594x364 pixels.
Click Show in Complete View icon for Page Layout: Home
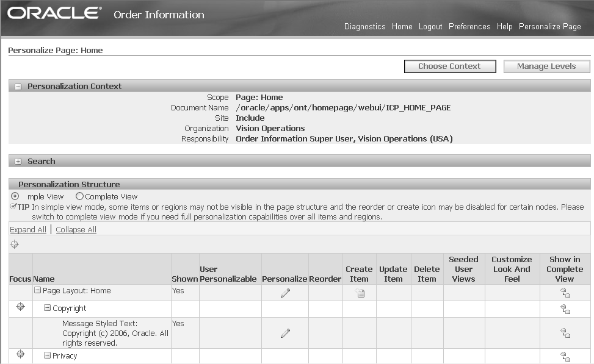coord(565,293)
